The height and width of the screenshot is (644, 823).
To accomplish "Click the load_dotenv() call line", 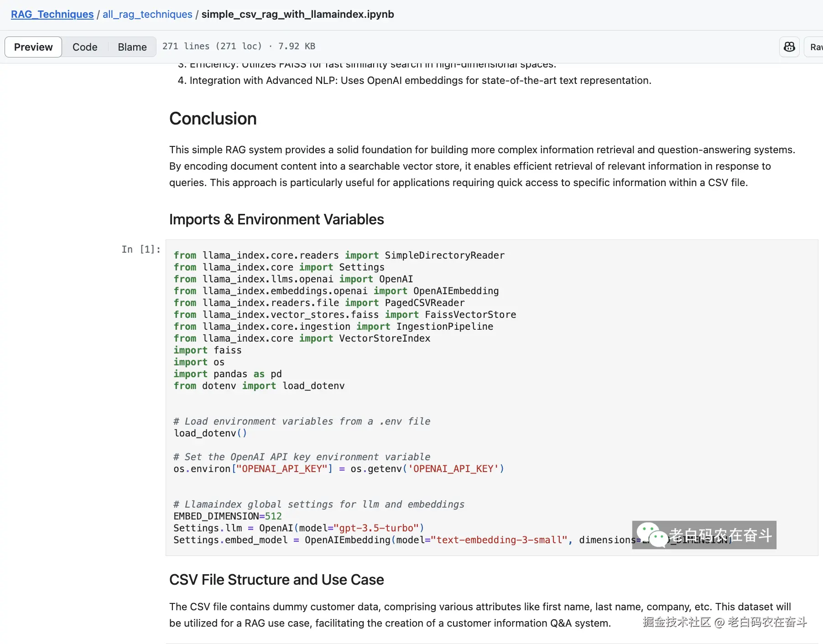I will click(210, 433).
